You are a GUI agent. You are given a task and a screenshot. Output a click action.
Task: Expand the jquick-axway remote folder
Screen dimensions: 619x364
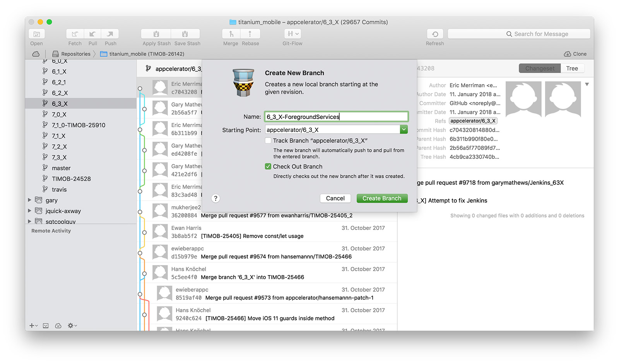click(29, 211)
